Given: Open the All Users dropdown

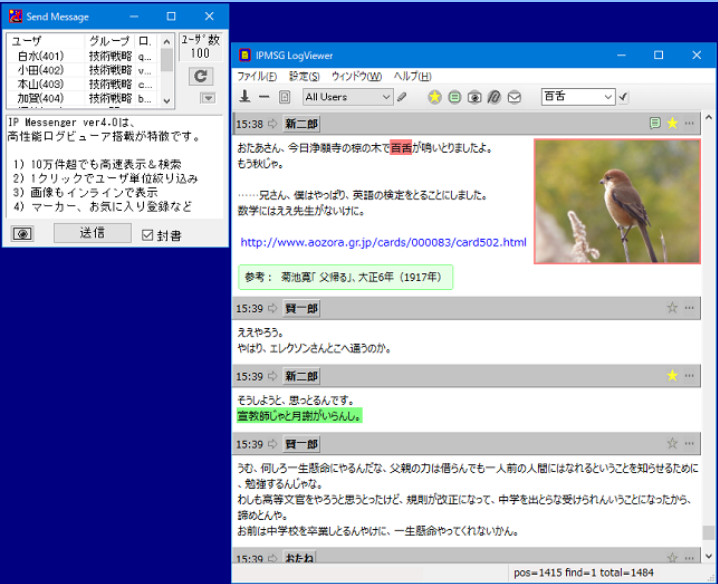Looking at the screenshot, I should click(x=348, y=97).
